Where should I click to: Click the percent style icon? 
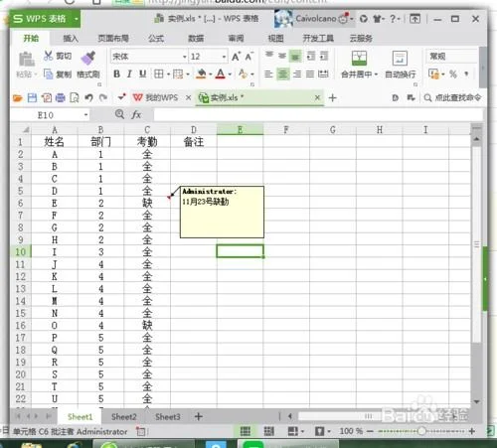[453, 74]
